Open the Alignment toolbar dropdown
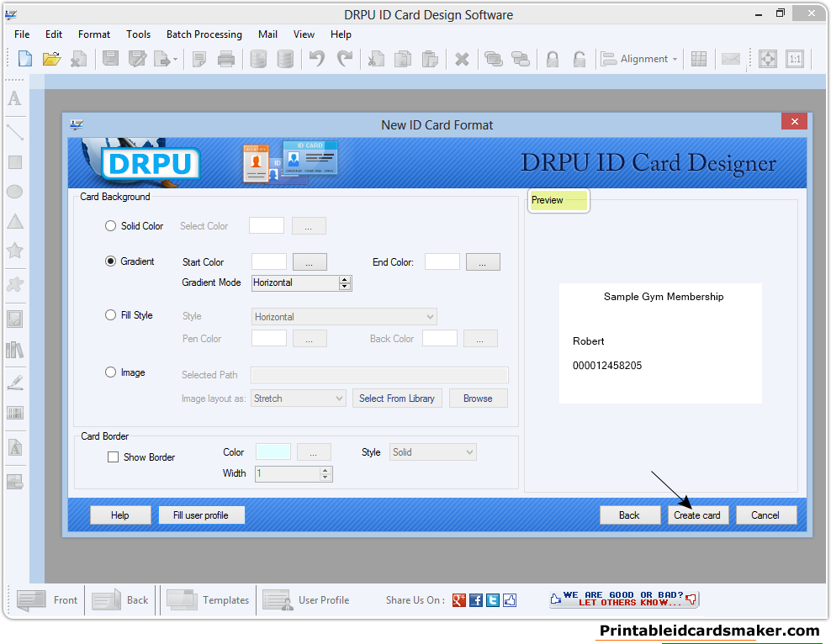 tap(640, 59)
